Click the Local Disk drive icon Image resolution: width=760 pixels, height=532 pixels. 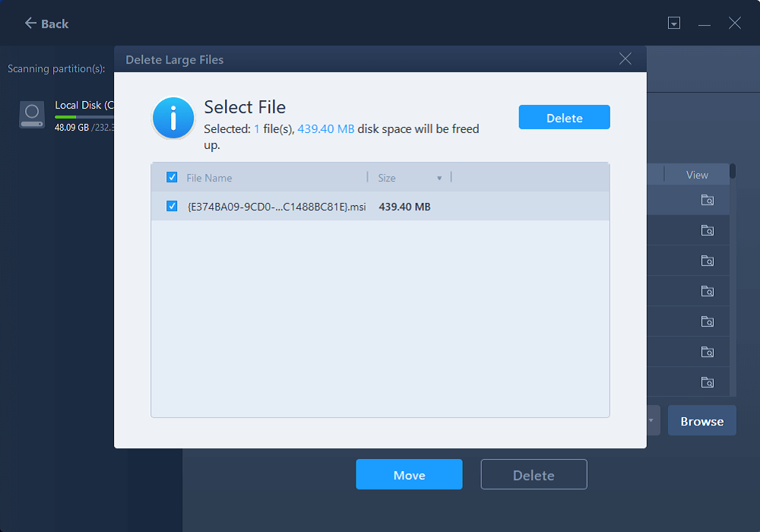click(x=32, y=114)
